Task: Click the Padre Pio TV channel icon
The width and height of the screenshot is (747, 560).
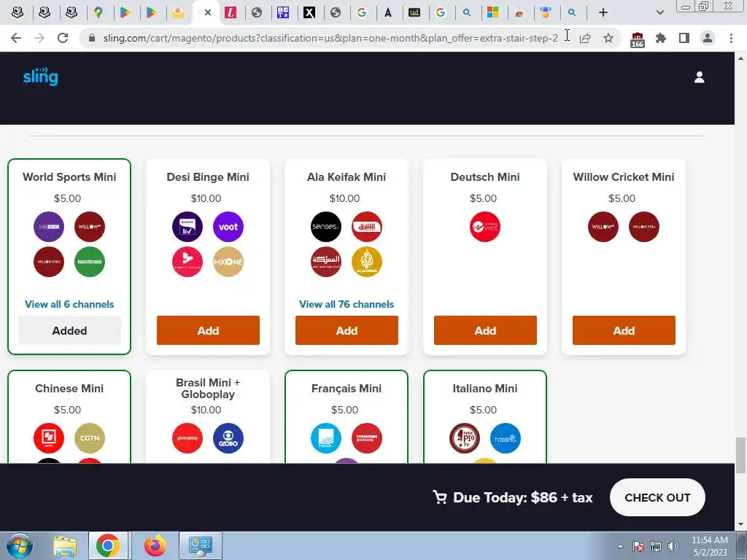Action: [465, 438]
